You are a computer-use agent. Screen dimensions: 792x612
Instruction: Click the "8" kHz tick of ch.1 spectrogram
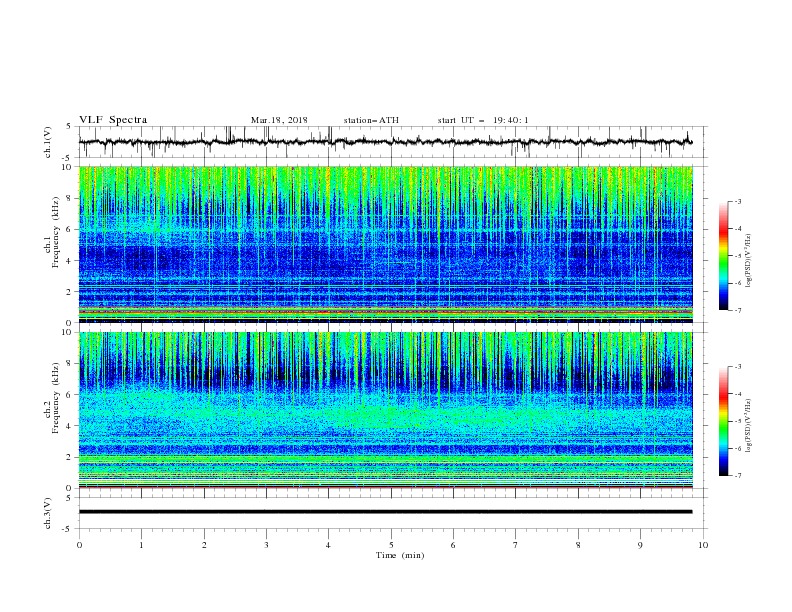point(69,198)
